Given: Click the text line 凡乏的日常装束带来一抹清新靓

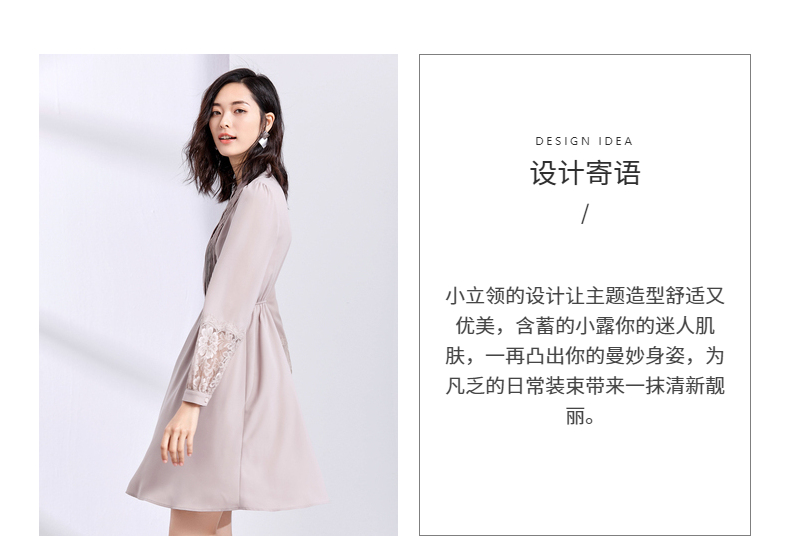Looking at the screenshot, I should point(585,387).
